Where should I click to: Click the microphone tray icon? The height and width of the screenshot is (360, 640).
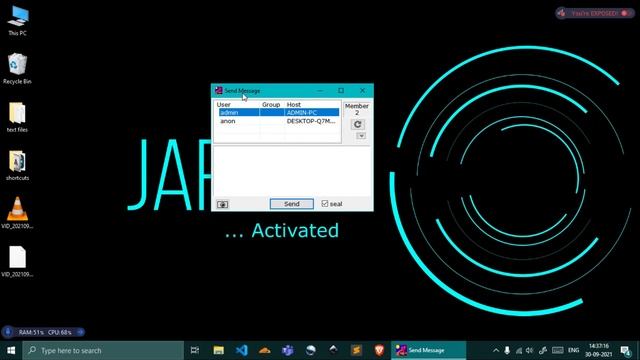pos(507,350)
